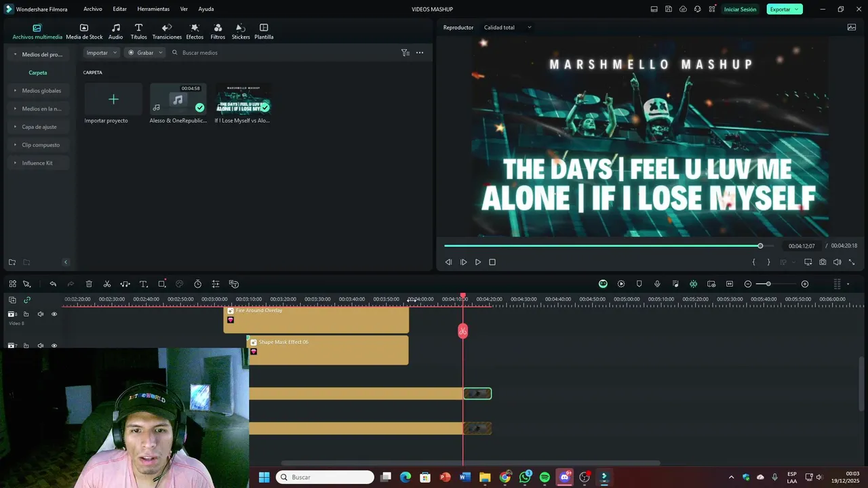Image resolution: width=868 pixels, height=488 pixels.
Task: Open the Grabar dropdown
Action: click(145, 53)
